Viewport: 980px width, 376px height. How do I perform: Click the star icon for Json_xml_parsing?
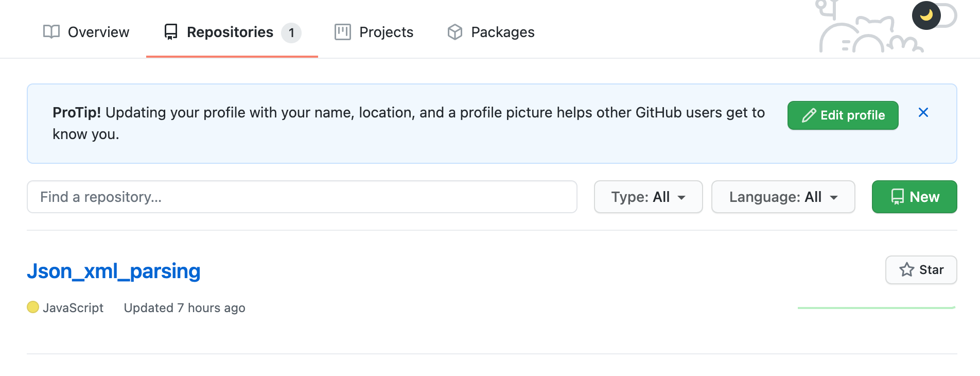(x=907, y=270)
